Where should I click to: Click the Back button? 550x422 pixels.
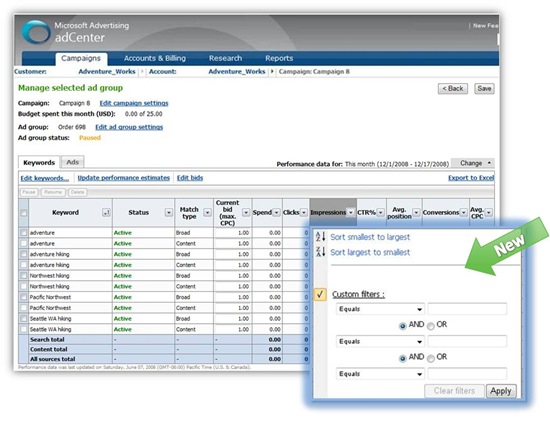(x=453, y=88)
